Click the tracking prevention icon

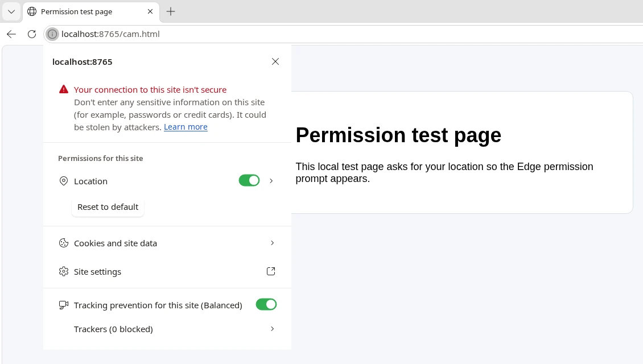pos(64,305)
